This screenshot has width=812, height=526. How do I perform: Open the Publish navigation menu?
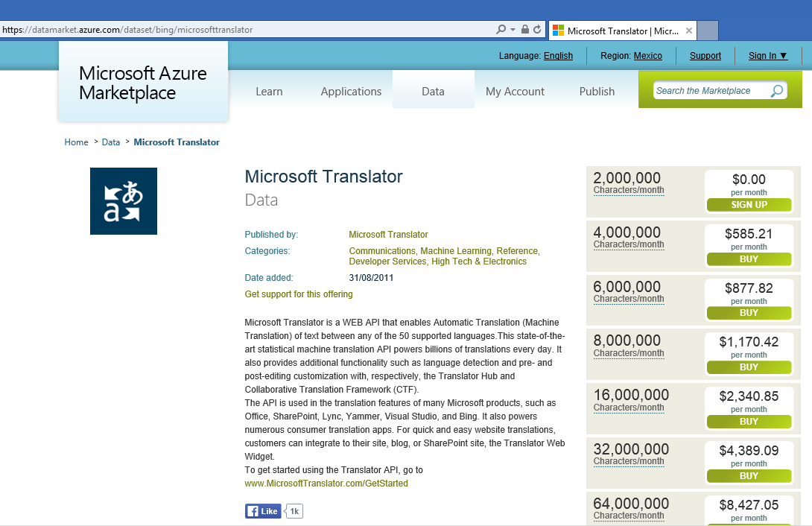[x=597, y=91]
